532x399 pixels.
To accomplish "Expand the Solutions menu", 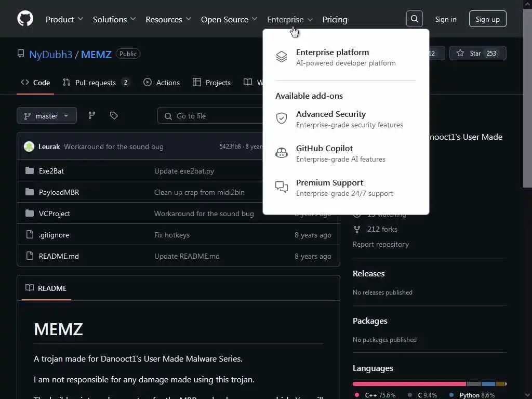I will click(114, 19).
